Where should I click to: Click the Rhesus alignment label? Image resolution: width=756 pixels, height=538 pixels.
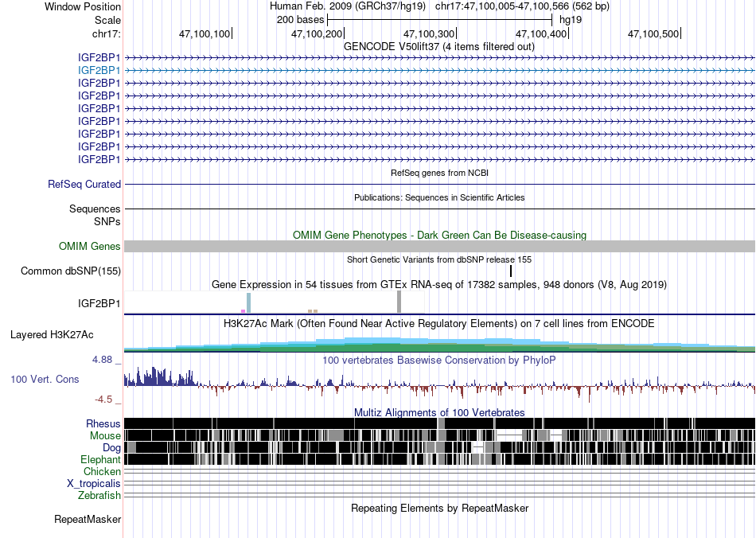click(103, 423)
